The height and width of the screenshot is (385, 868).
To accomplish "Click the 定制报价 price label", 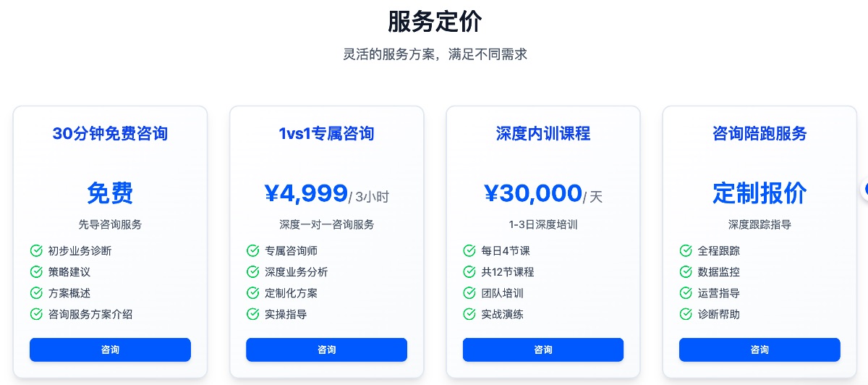I will pos(759,193).
